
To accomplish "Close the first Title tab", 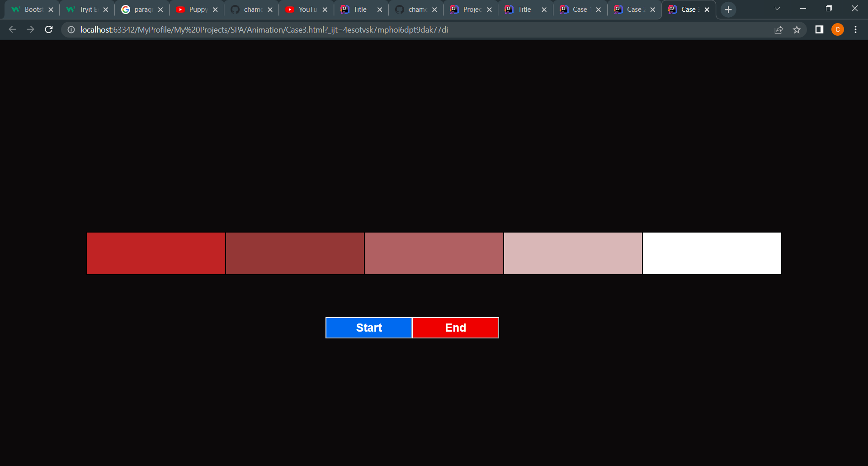I will point(380,10).
